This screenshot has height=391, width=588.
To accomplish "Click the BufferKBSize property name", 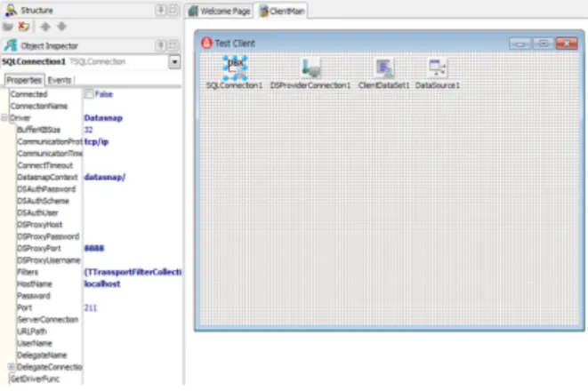I will 39,130.
